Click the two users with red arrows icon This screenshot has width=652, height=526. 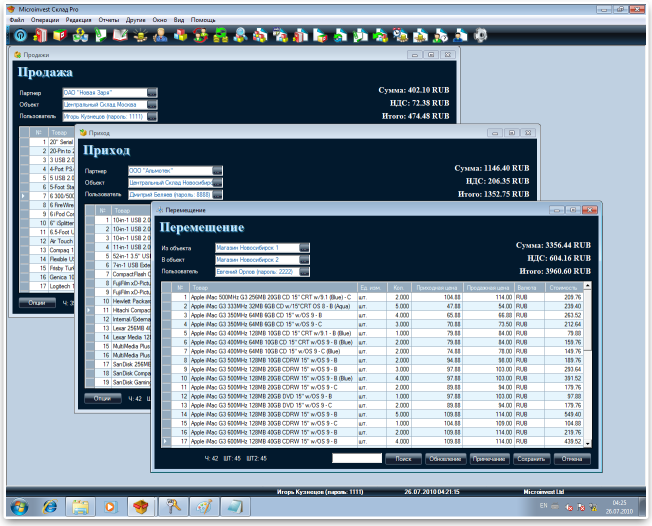tap(200, 35)
